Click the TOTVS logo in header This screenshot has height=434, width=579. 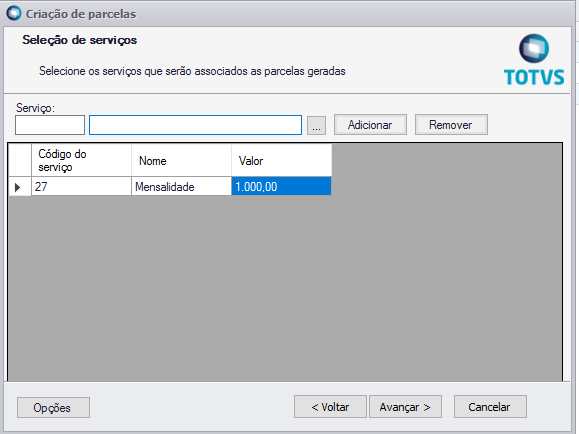click(x=534, y=60)
